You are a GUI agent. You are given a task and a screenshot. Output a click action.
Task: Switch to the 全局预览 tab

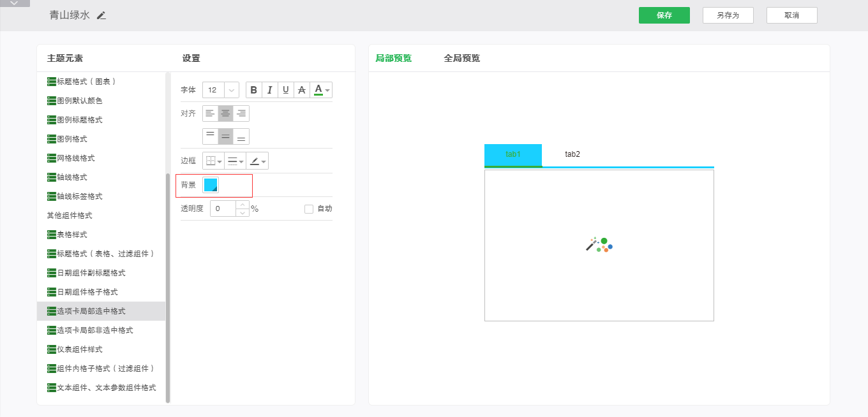tap(461, 58)
